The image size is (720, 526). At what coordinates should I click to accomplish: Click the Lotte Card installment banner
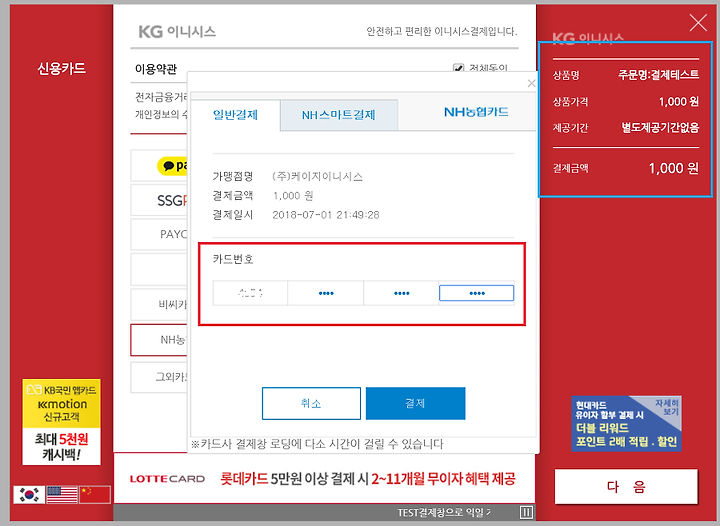[323, 479]
